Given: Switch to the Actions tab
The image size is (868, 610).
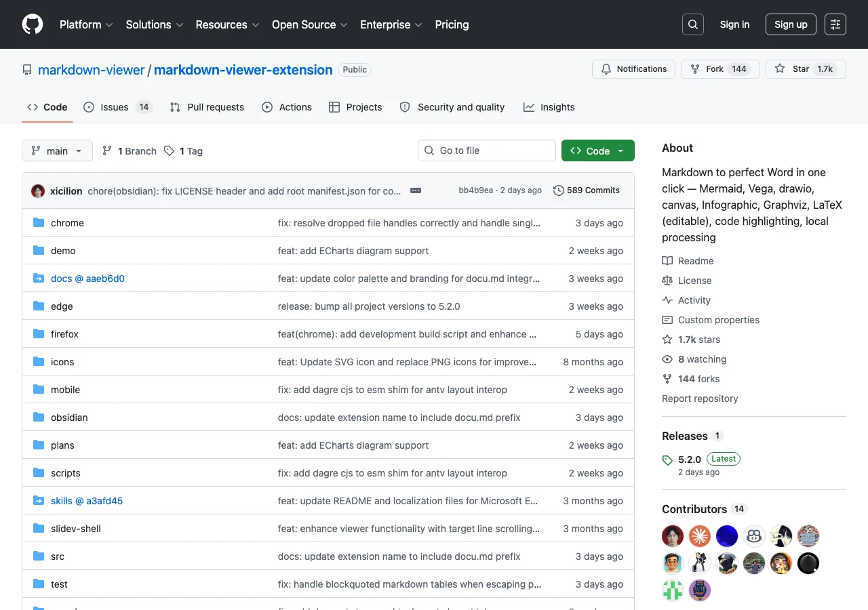Looking at the screenshot, I should [287, 107].
